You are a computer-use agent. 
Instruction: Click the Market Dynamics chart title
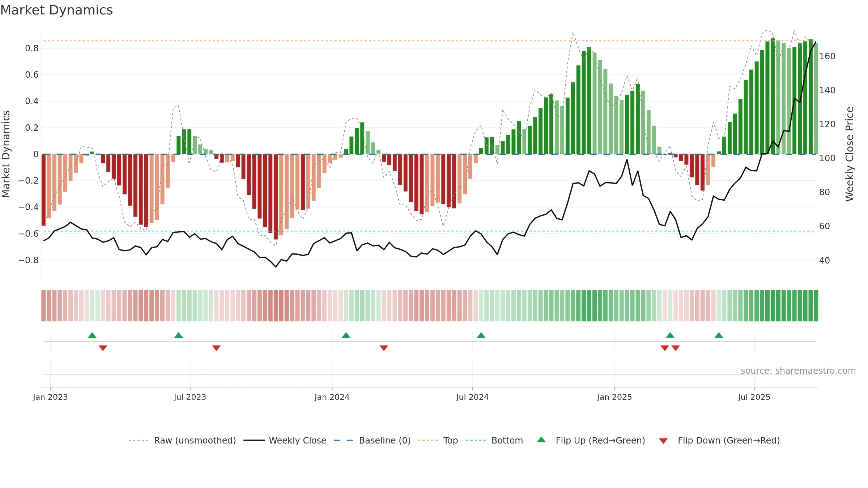(56, 10)
